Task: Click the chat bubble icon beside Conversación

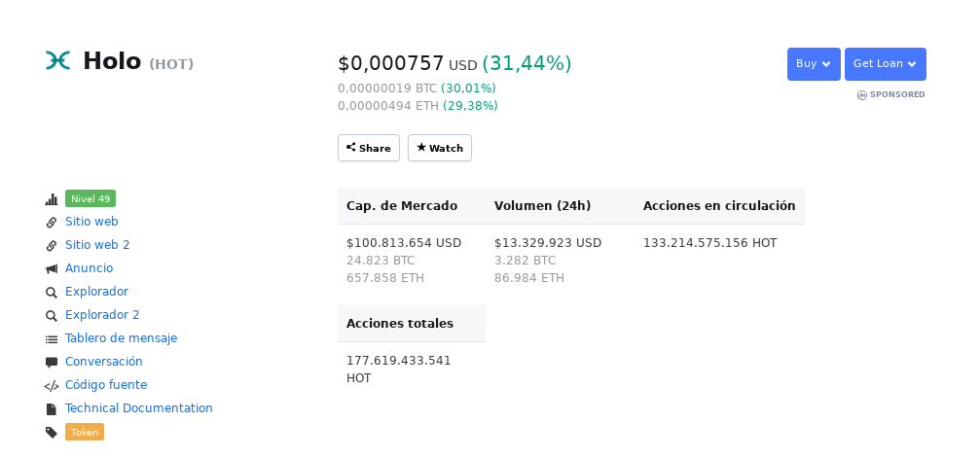Action: point(52,363)
